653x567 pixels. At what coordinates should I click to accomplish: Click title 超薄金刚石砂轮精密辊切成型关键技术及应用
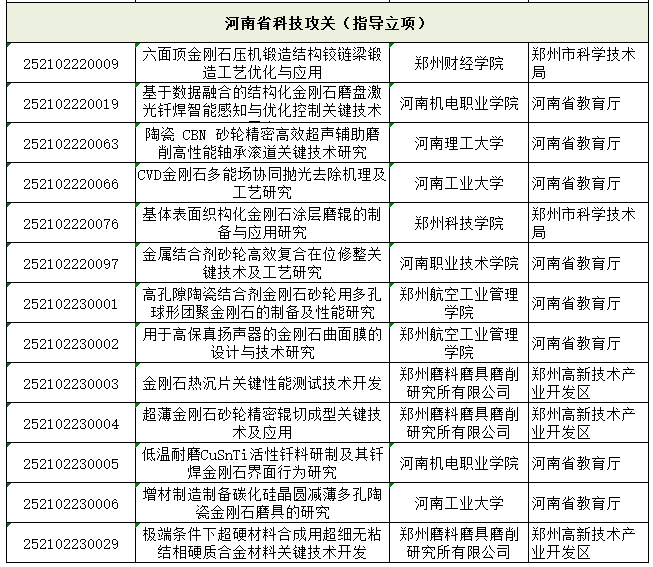tap(262, 423)
